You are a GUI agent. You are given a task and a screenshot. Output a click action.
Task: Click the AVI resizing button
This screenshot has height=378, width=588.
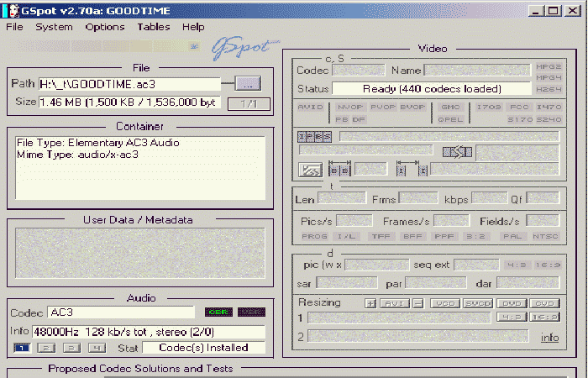coord(393,303)
